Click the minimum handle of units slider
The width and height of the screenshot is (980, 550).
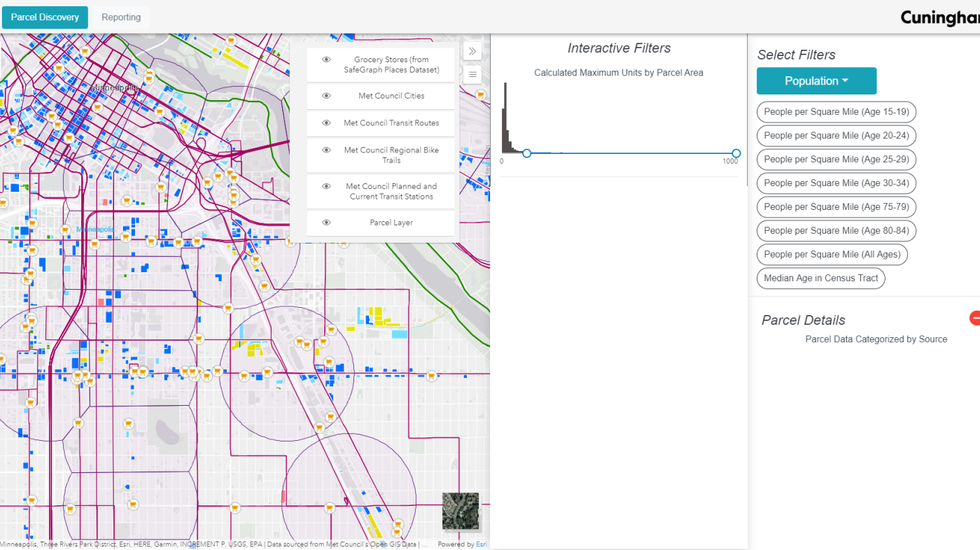click(526, 153)
